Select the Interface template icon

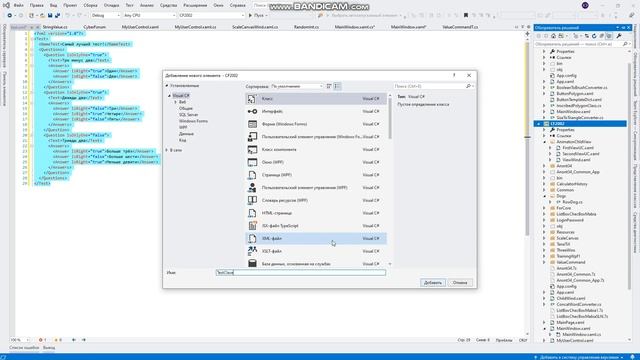pos(252,111)
